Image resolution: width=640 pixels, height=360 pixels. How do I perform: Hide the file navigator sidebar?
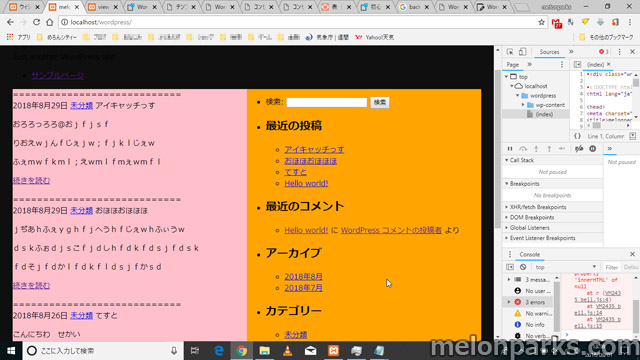[x=577, y=64]
